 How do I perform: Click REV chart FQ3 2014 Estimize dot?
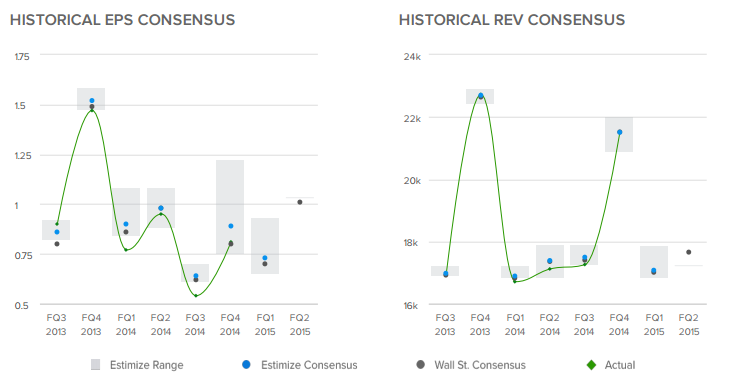pyautogui.click(x=585, y=257)
